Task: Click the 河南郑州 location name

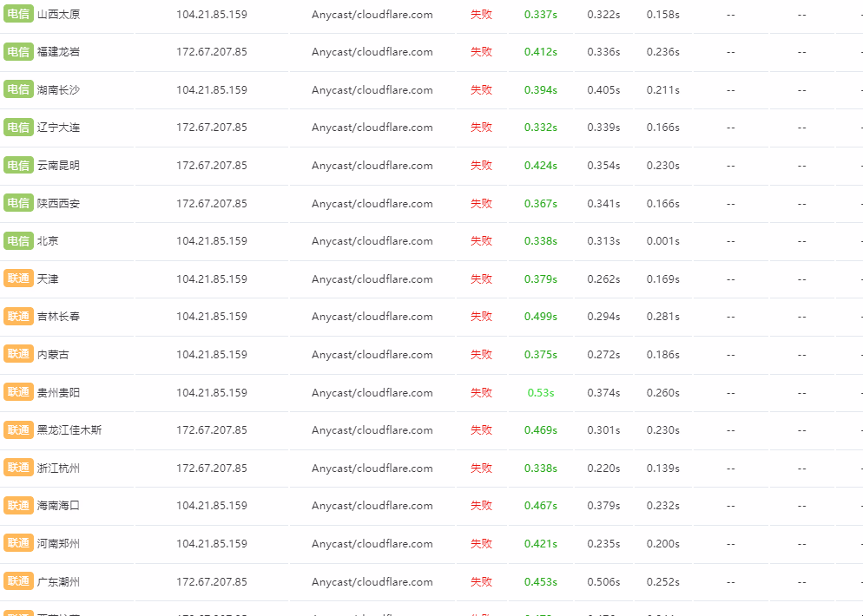Action: [58, 544]
